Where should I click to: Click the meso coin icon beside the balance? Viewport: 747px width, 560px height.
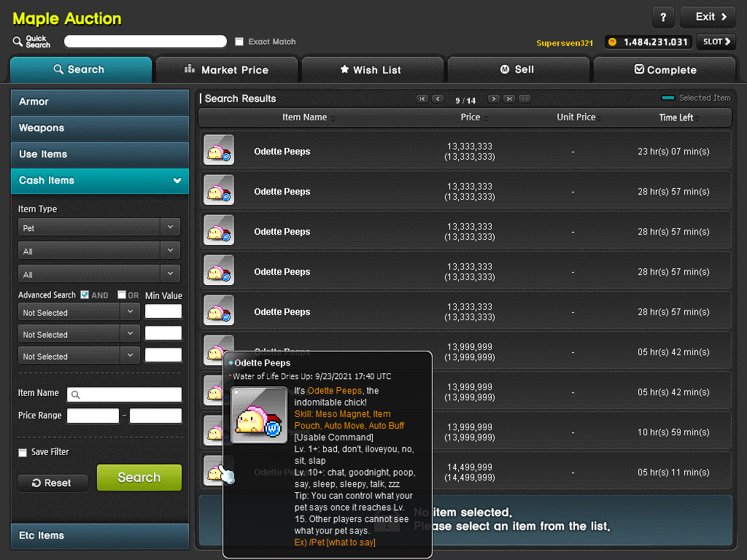point(613,42)
